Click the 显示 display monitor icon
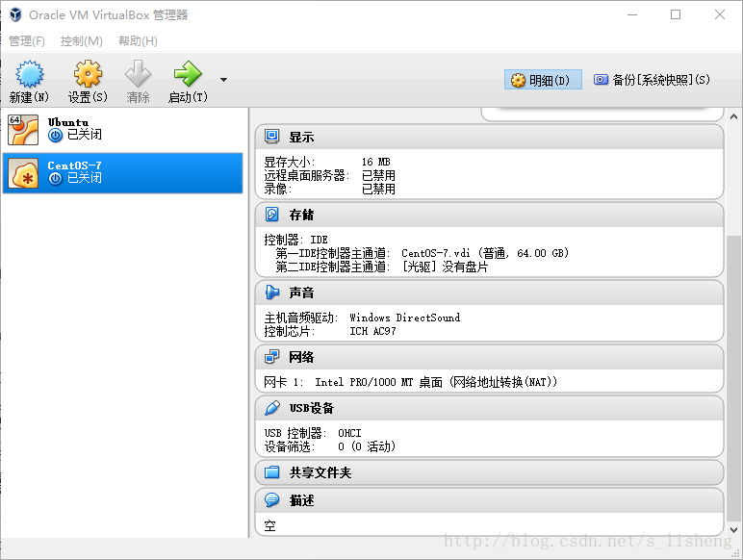The height and width of the screenshot is (560, 743). tap(272, 137)
